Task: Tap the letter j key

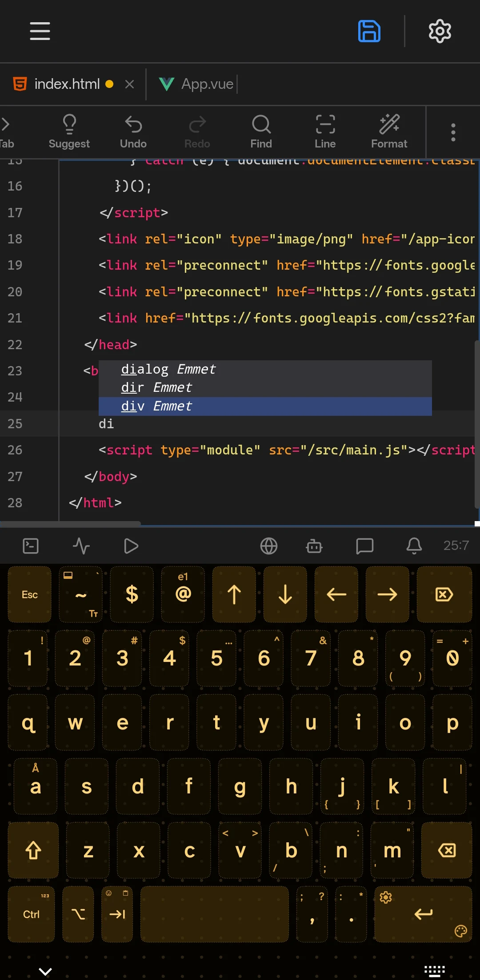Action: click(x=342, y=786)
